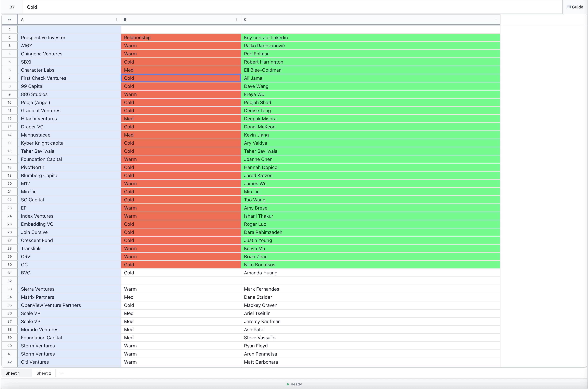Select 'Mangustacap' cell
This screenshot has height=389, width=588.
click(x=69, y=135)
